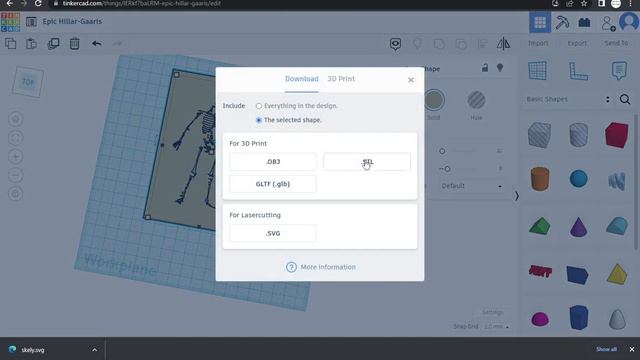
Task: Download as GLTF (.glb)
Action: (273, 184)
